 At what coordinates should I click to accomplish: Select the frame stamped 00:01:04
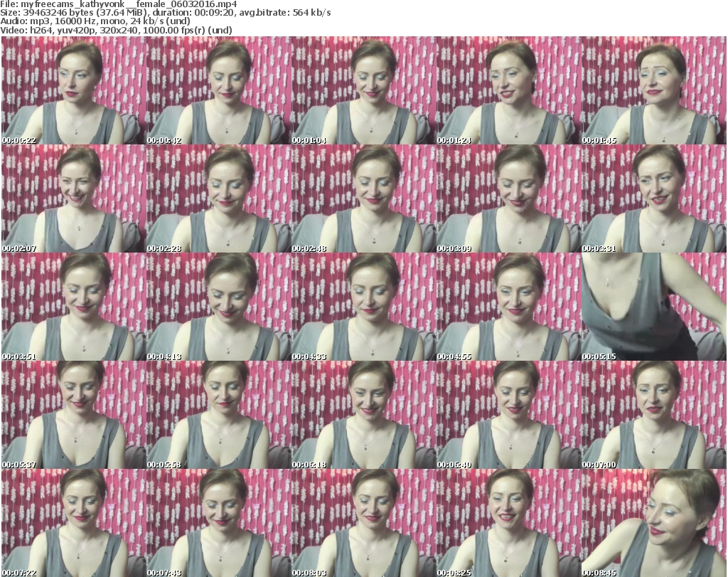tap(363, 91)
